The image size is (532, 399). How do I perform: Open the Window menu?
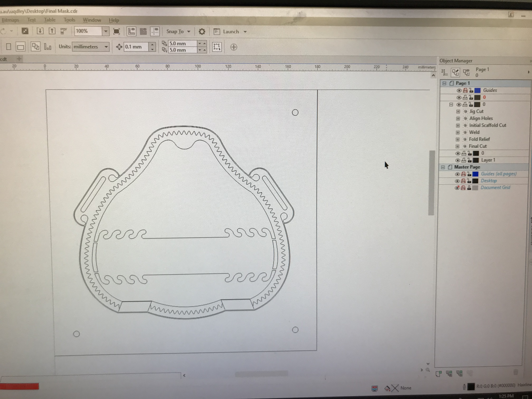pos(92,20)
